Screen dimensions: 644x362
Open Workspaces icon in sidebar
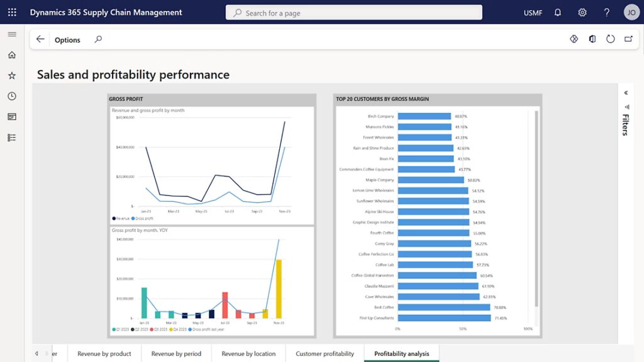click(12, 117)
